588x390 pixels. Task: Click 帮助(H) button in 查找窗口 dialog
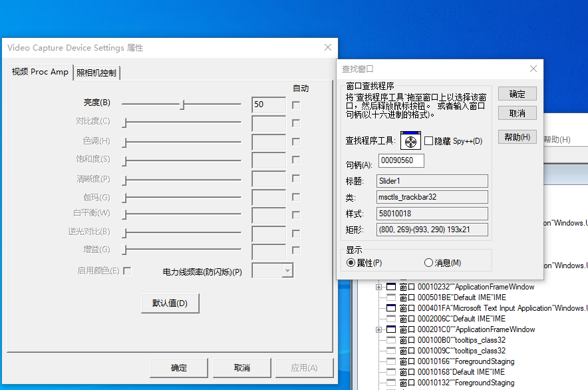click(517, 137)
